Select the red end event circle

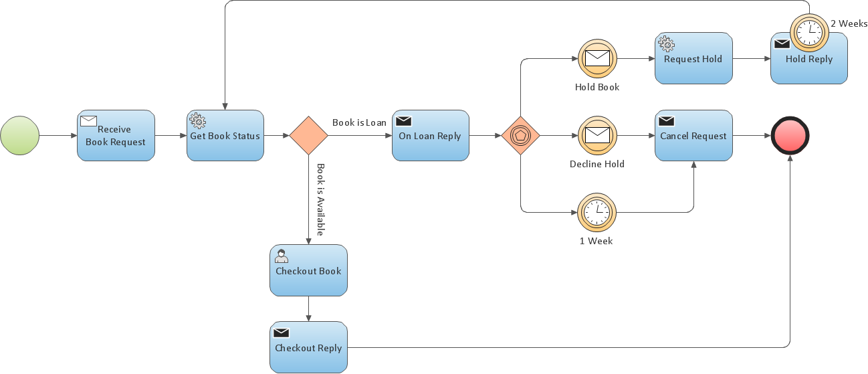pyautogui.click(x=790, y=136)
